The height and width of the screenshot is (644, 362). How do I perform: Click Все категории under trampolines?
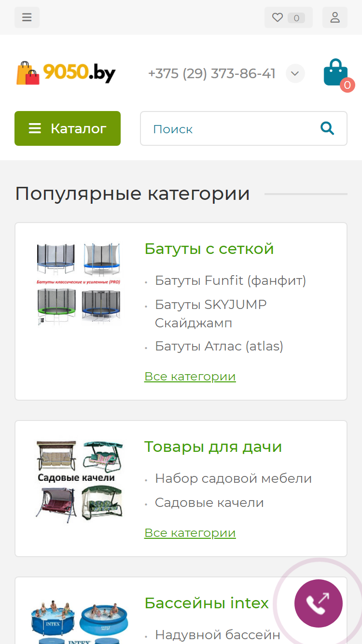pos(190,377)
